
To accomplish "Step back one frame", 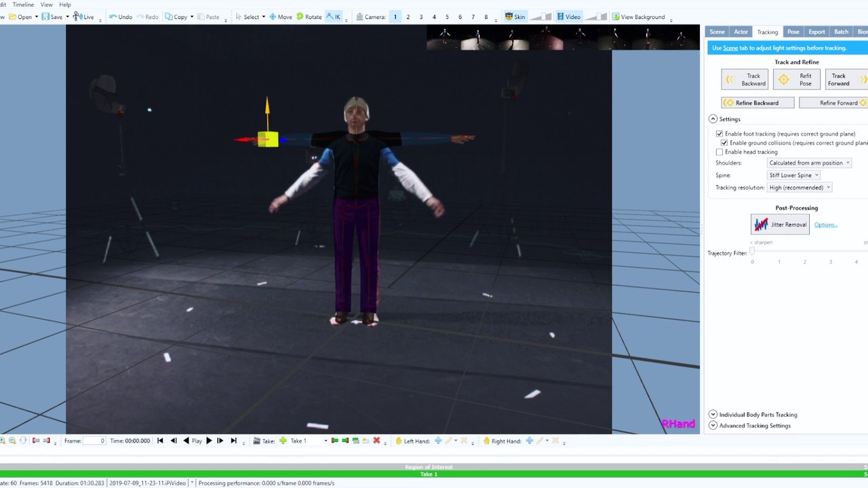I will pos(174,441).
